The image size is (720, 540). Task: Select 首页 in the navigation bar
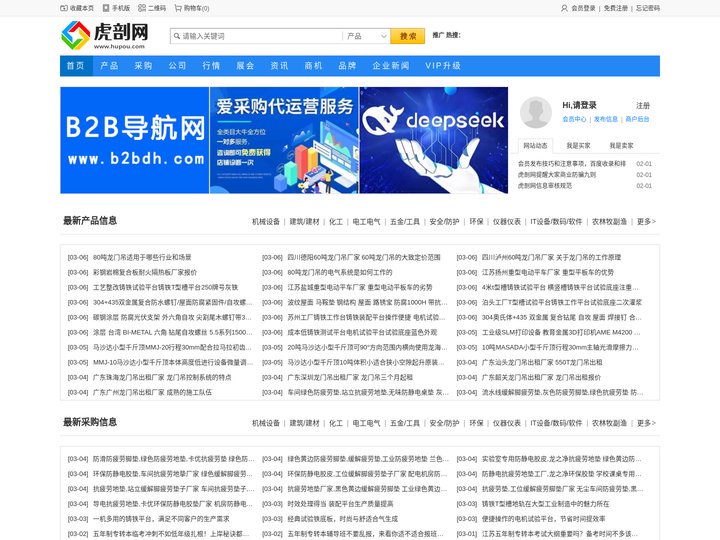[x=76, y=66]
